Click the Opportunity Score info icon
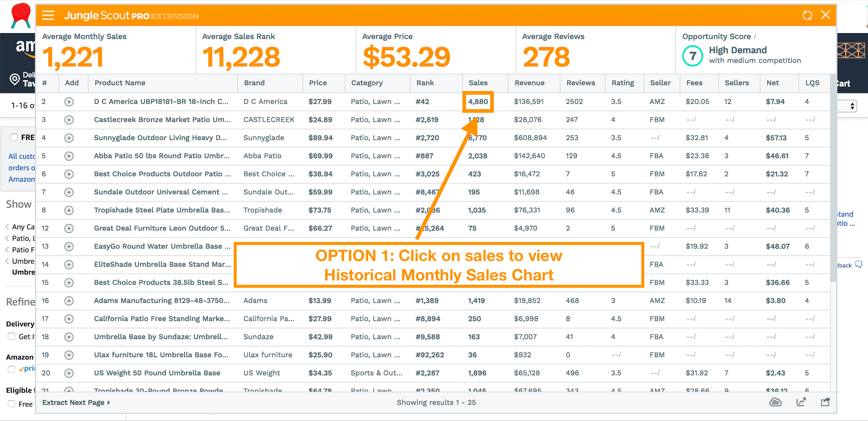The height and width of the screenshot is (421, 868). [755, 36]
